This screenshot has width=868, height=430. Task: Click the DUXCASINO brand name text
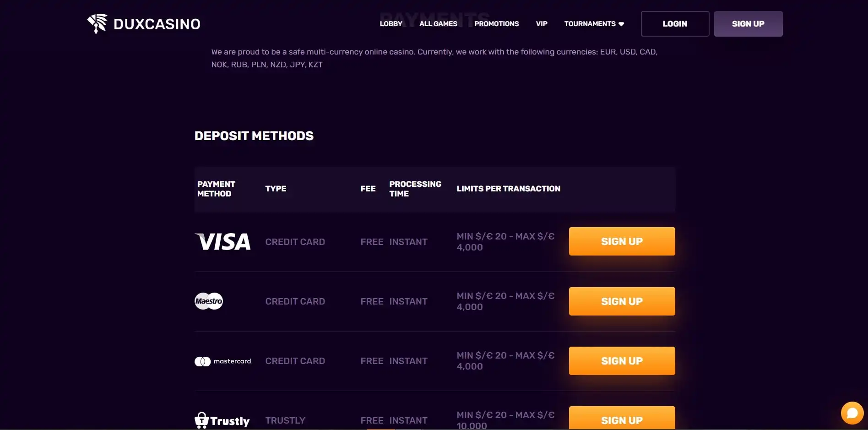click(157, 24)
